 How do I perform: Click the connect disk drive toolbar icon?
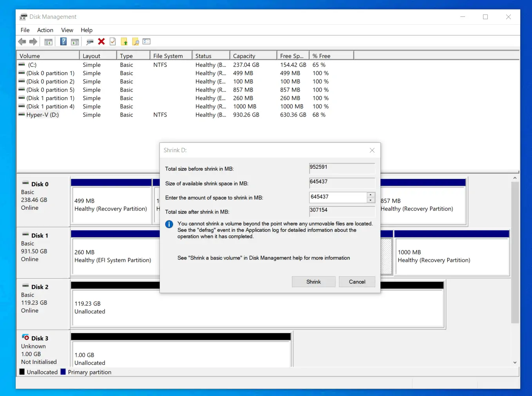click(x=90, y=41)
